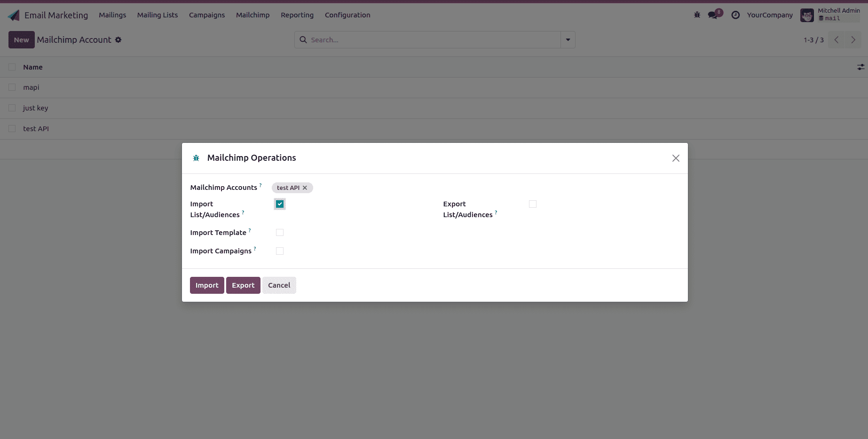The height and width of the screenshot is (439, 868).
Task: Show help tooltip for Import Template
Action: coord(250,230)
